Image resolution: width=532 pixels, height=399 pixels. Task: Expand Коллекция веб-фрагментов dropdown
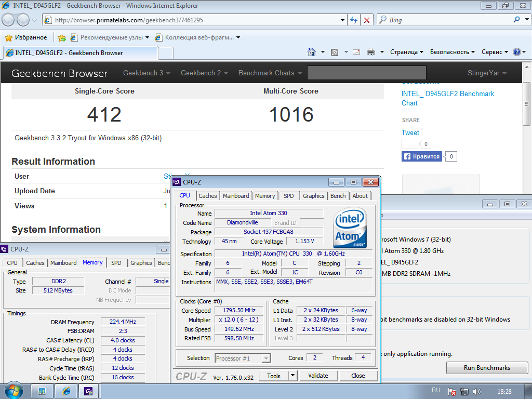[x=238, y=37]
